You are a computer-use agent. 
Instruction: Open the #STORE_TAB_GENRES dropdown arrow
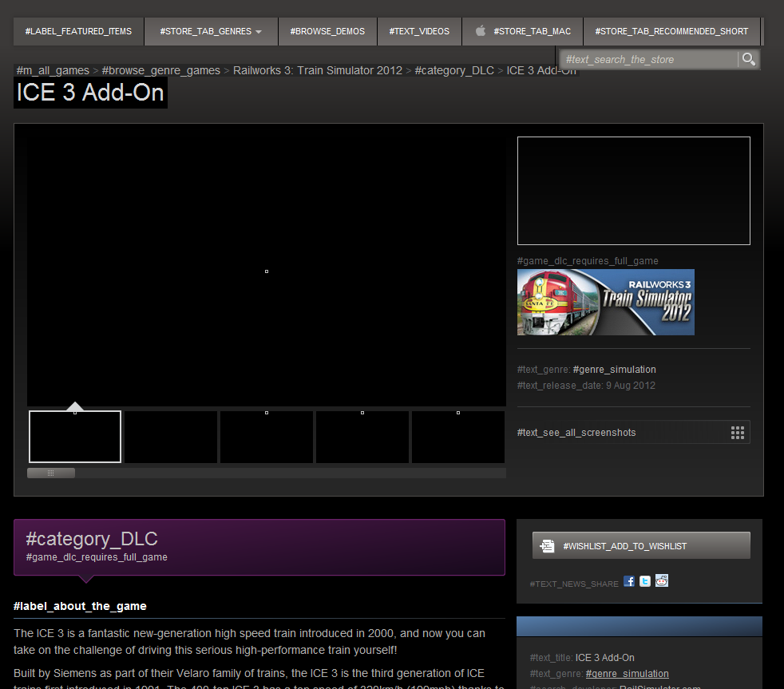coord(259,31)
